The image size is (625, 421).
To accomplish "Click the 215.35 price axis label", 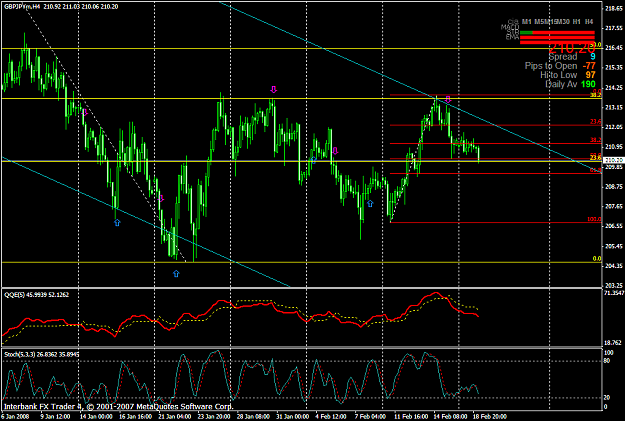I will tap(614, 67).
